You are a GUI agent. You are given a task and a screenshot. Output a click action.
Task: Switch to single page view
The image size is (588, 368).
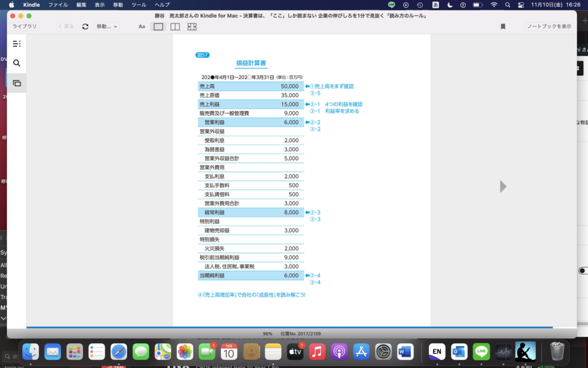click(x=158, y=26)
